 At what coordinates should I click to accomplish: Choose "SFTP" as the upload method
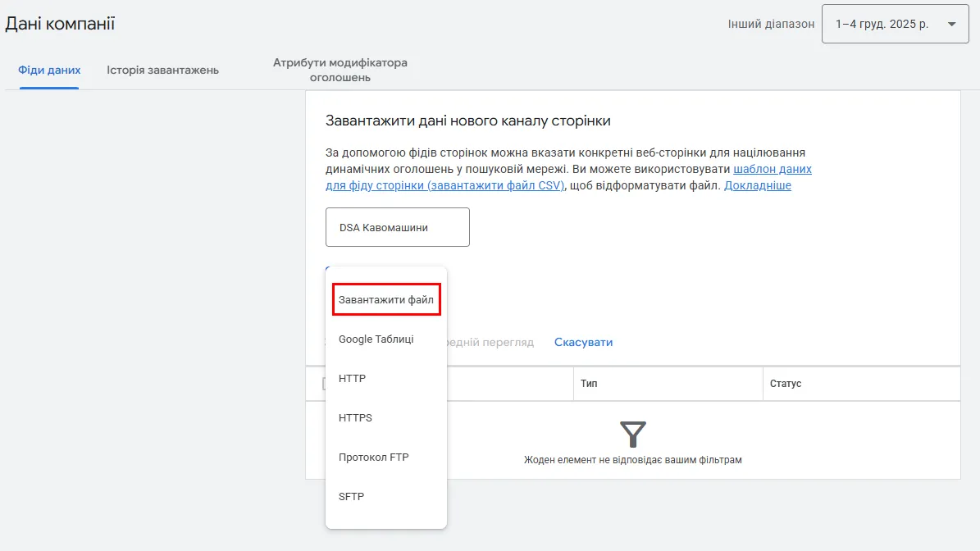(x=350, y=496)
